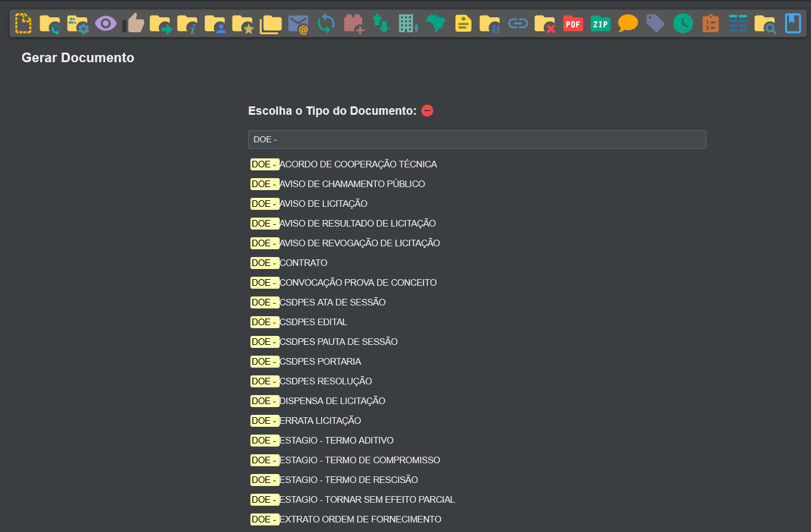The width and height of the screenshot is (811, 532).
Task: Open the eye-shaped view icon
Action: pyautogui.click(x=106, y=24)
